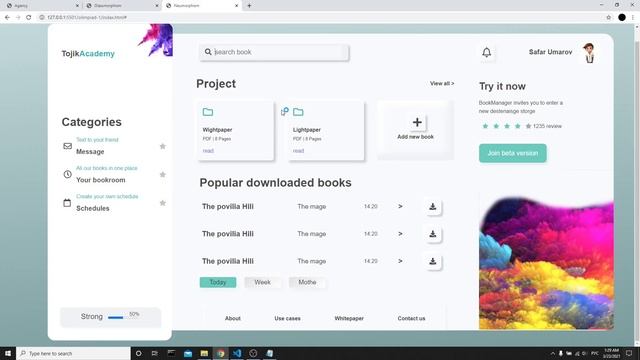Screen dimensions: 640x360
Task: Open the About footer link
Action: [233, 318]
